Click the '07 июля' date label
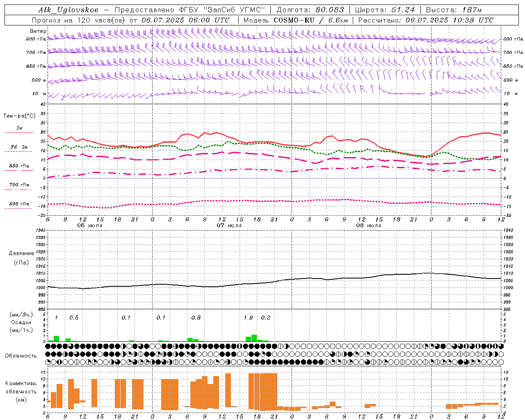The width and height of the screenshot is (525, 420). click(x=229, y=226)
